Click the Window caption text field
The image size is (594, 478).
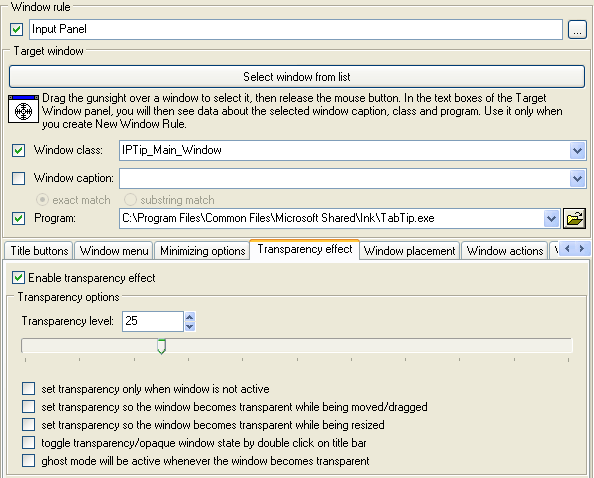coord(344,178)
